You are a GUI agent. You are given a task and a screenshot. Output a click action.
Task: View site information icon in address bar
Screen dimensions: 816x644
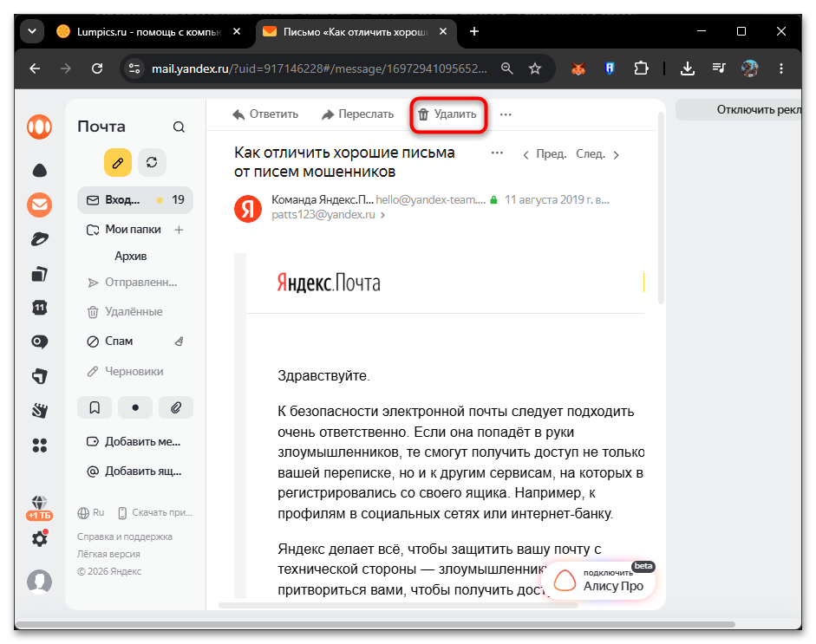[x=134, y=68]
